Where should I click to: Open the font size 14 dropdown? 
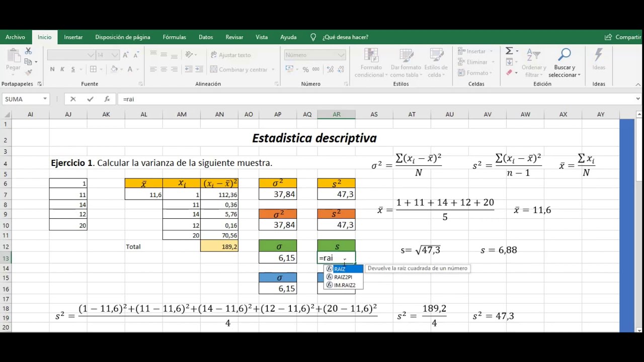[x=115, y=55]
